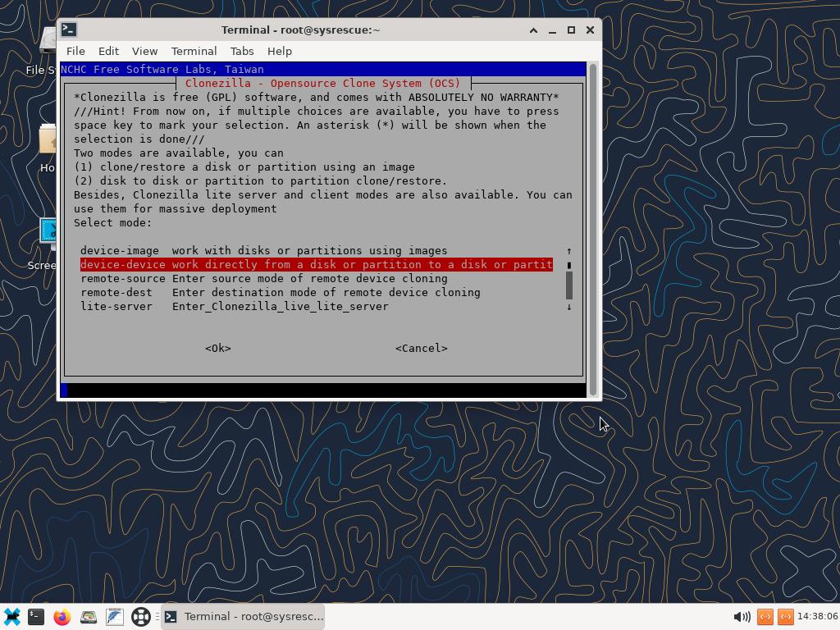Open the Terminal menu
This screenshot has height=630, width=840.
pos(194,51)
